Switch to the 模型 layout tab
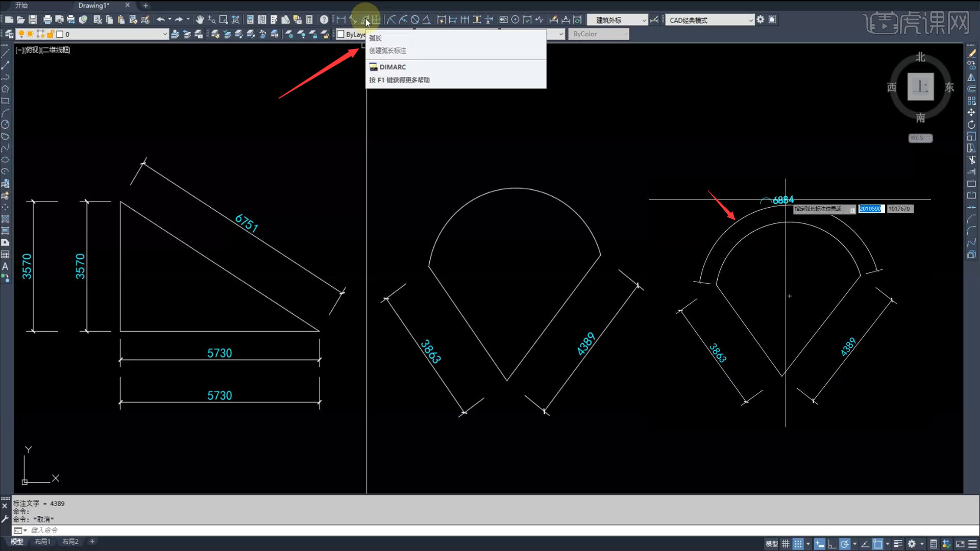This screenshot has height=551, width=980. 17,542
